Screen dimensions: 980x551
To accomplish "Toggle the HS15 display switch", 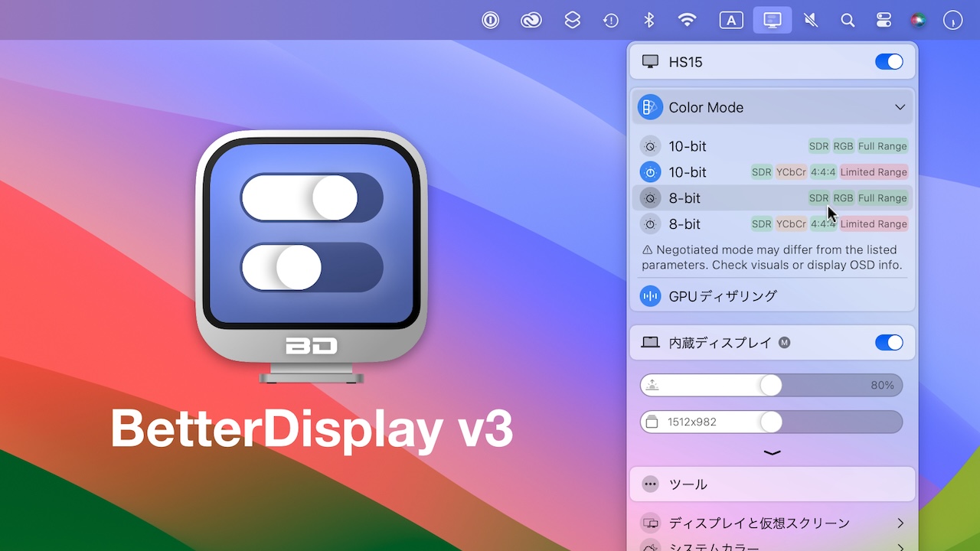I will coord(889,62).
